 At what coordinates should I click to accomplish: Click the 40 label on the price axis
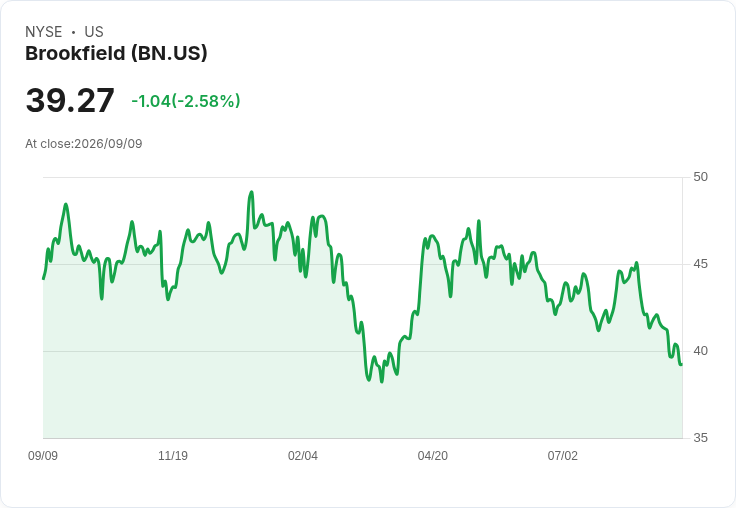pos(700,351)
